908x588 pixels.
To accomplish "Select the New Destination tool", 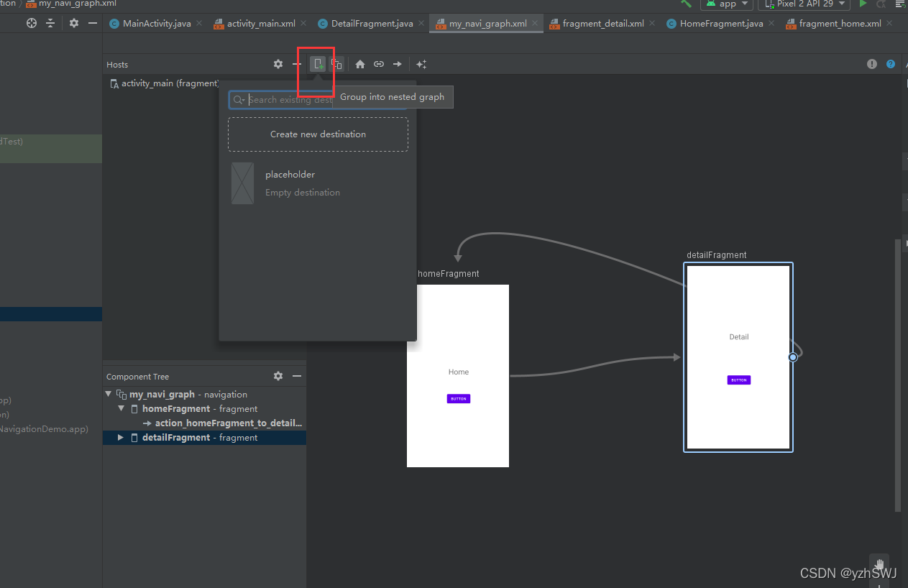I will [316, 63].
